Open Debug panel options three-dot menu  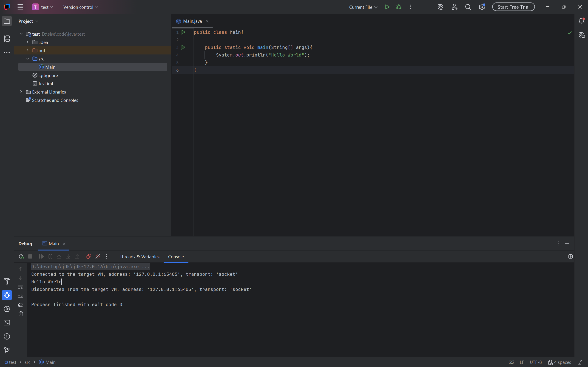click(x=558, y=243)
